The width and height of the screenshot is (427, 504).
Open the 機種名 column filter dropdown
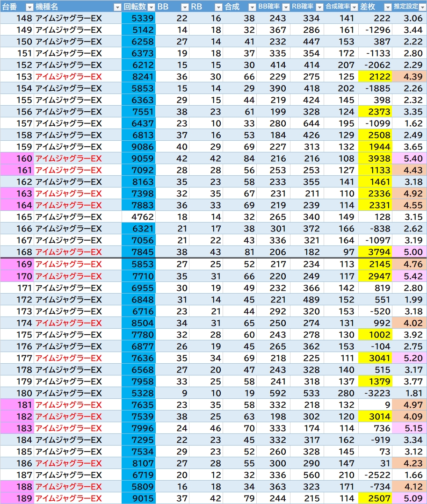point(118,7)
